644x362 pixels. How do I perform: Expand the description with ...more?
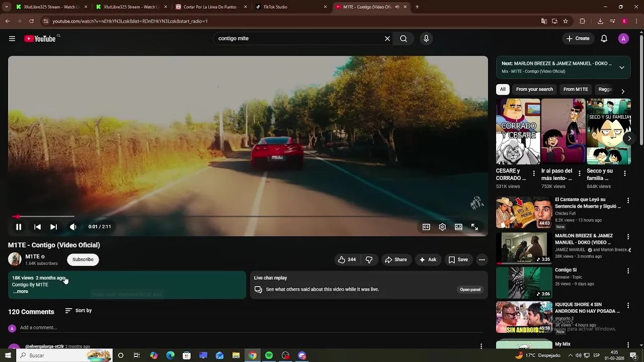point(21,292)
